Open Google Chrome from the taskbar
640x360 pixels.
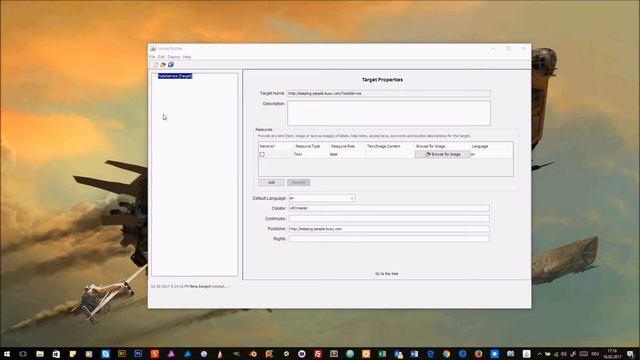click(446, 354)
